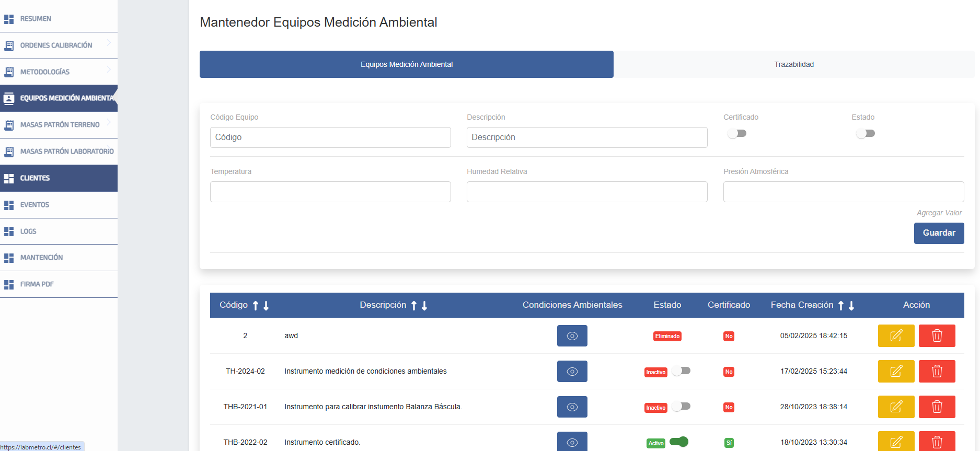This screenshot has width=980, height=451.
Task: Expand the Masas Patrón Terreno chevron
Action: click(109, 122)
